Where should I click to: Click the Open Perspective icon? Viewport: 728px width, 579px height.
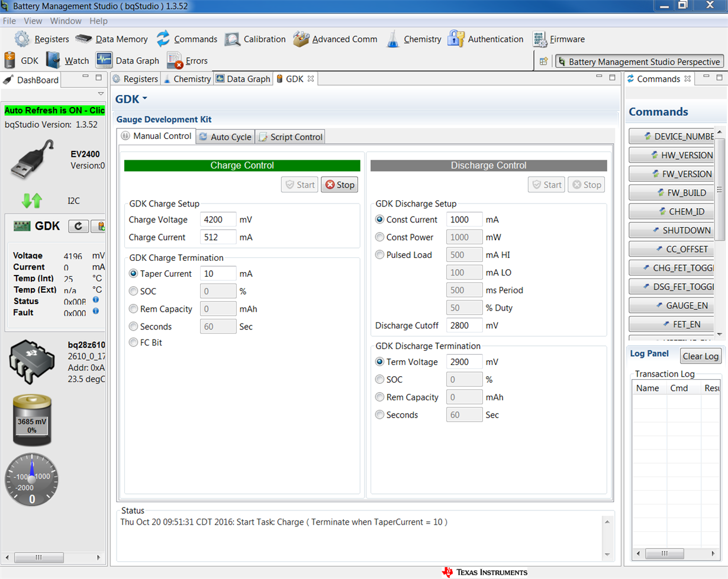pos(543,62)
